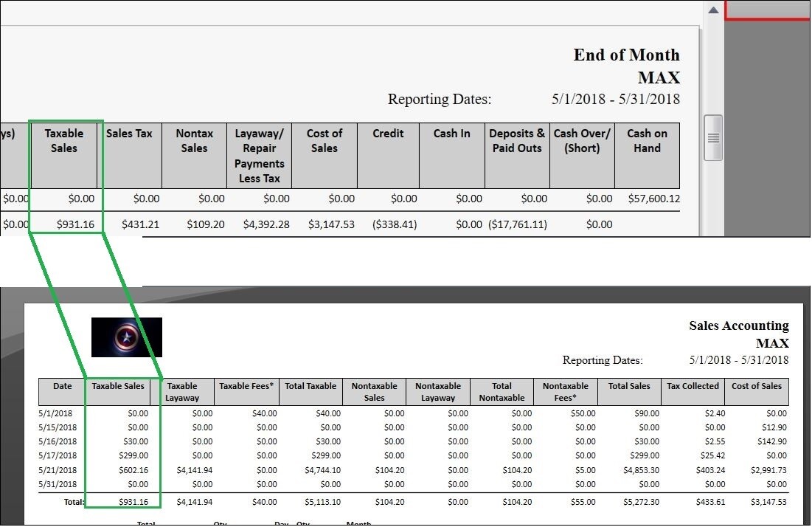This screenshot has height=527, width=812.
Task: Click the $5,272.30 Total Sales total
Action: point(641,502)
